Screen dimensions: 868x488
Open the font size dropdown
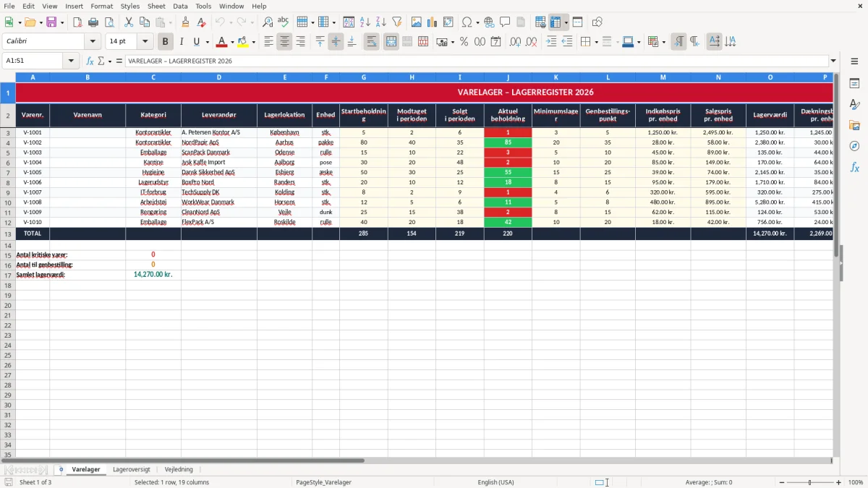pyautogui.click(x=145, y=42)
